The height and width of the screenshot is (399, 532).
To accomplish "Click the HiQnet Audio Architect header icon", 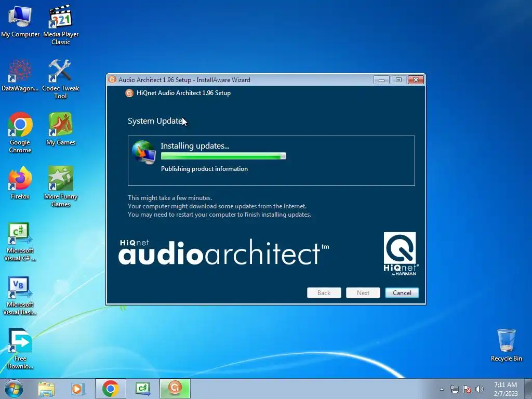I will click(x=129, y=93).
